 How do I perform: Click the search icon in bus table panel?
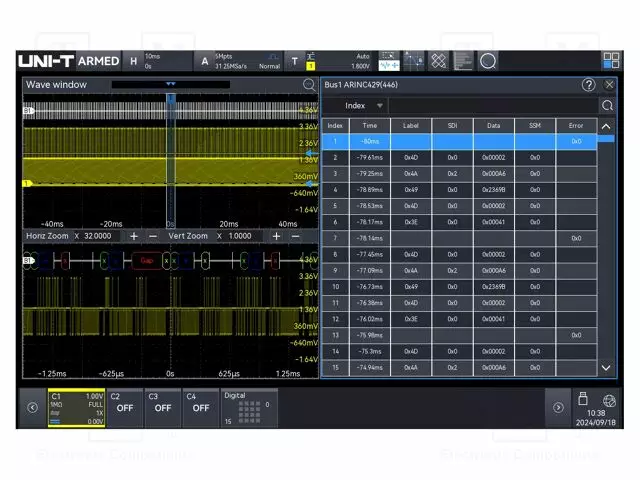pyautogui.click(x=606, y=105)
